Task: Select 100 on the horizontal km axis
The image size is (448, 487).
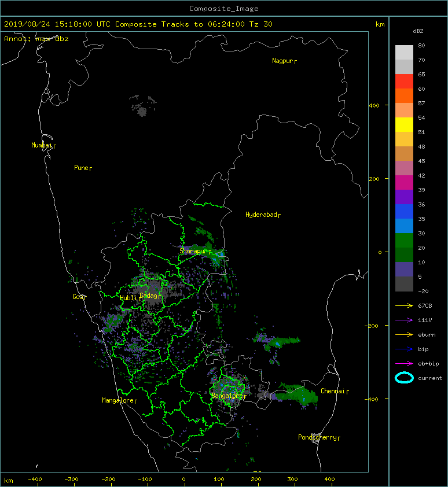Action: tap(219, 479)
